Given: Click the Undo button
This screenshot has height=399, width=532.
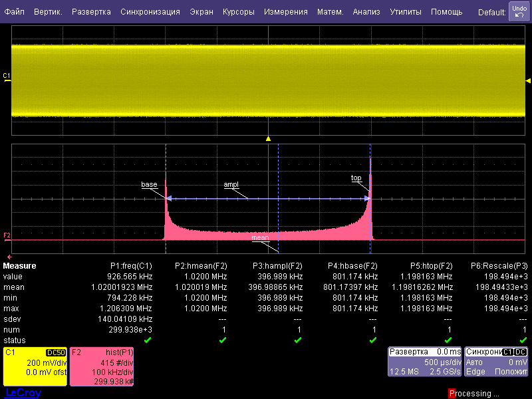Looking at the screenshot, I should point(519,11).
